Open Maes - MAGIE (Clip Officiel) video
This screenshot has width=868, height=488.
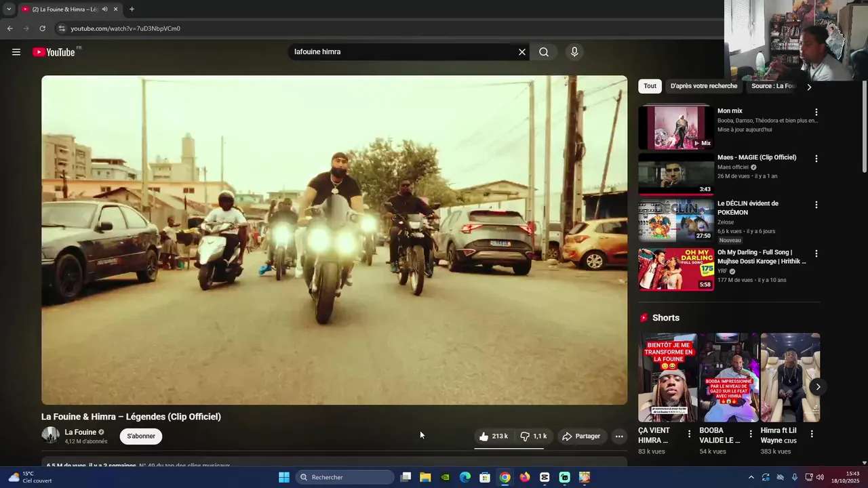pyautogui.click(x=757, y=157)
